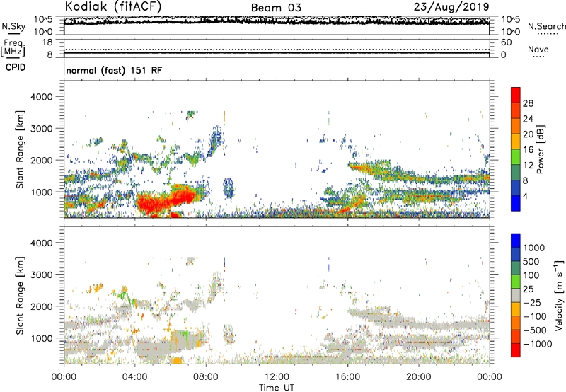Click the 'N.Sky' legend label
Image resolution: width=566 pixels, height=392 pixels.
13,26
